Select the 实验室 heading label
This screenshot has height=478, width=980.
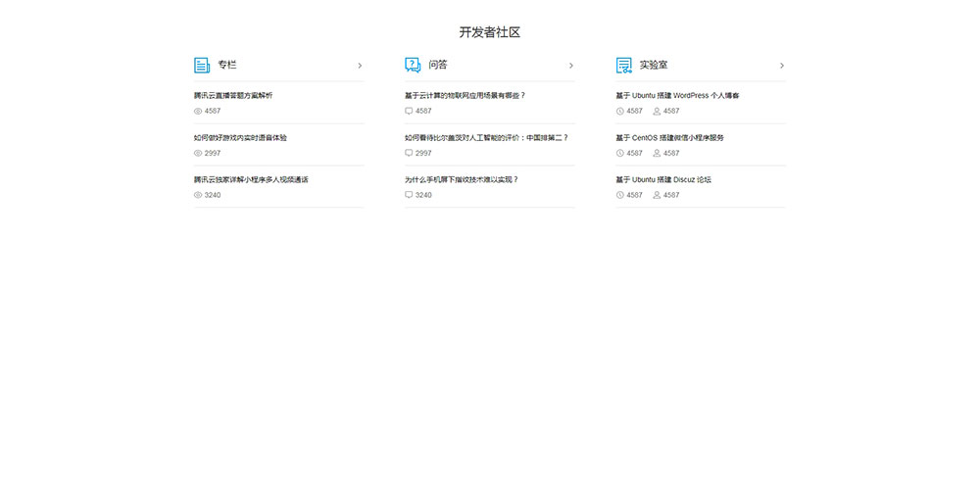pyautogui.click(x=654, y=66)
